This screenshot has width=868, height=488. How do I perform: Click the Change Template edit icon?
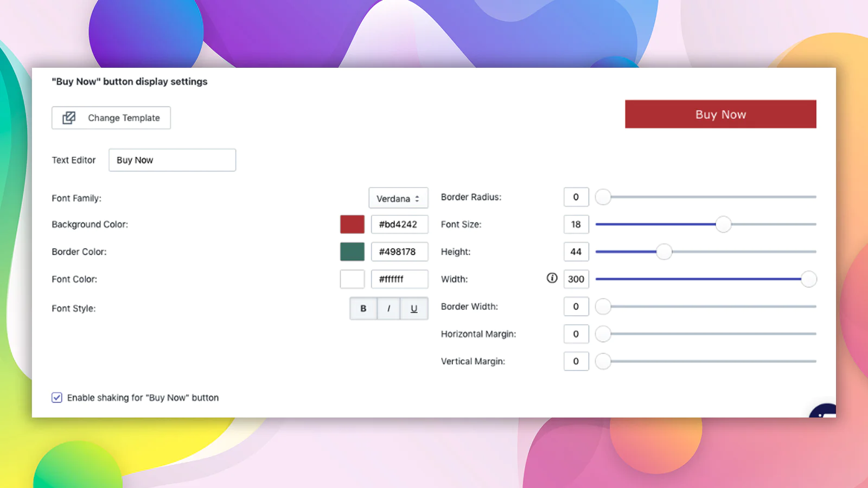69,118
